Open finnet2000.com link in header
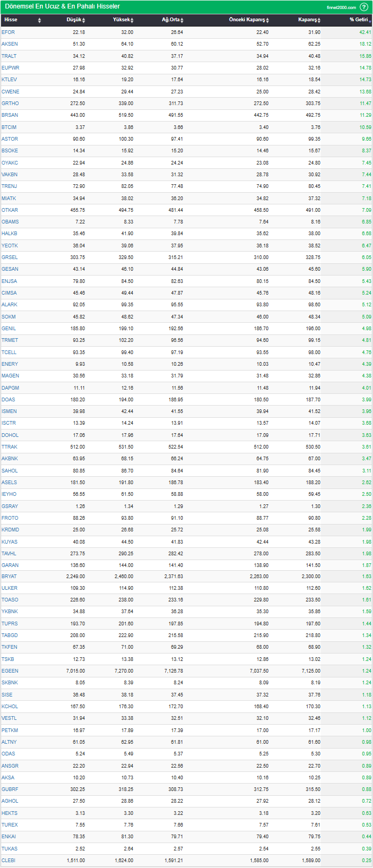373x868 pixels. click(x=341, y=7)
